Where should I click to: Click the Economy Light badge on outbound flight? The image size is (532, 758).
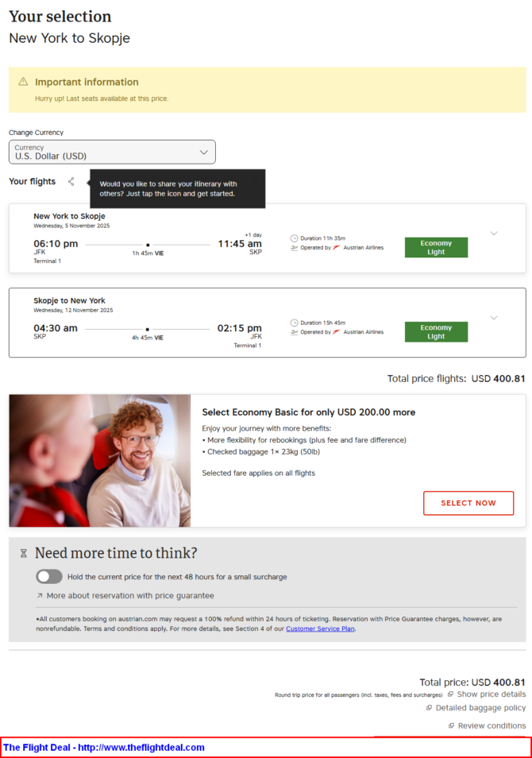pyautogui.click(x=436, y=248)
